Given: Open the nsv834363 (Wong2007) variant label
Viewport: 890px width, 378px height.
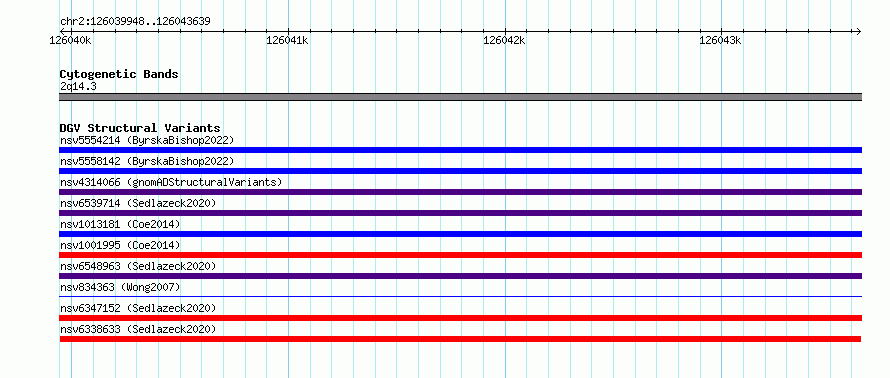Looking at the screenshot, I should click(x=120, y=287).
